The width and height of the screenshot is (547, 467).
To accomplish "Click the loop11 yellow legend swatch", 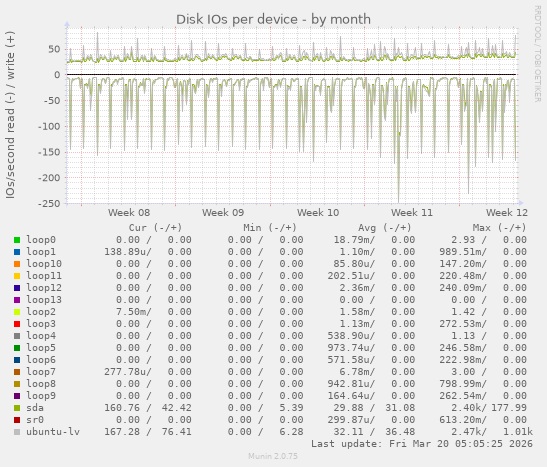I will 17,276.
